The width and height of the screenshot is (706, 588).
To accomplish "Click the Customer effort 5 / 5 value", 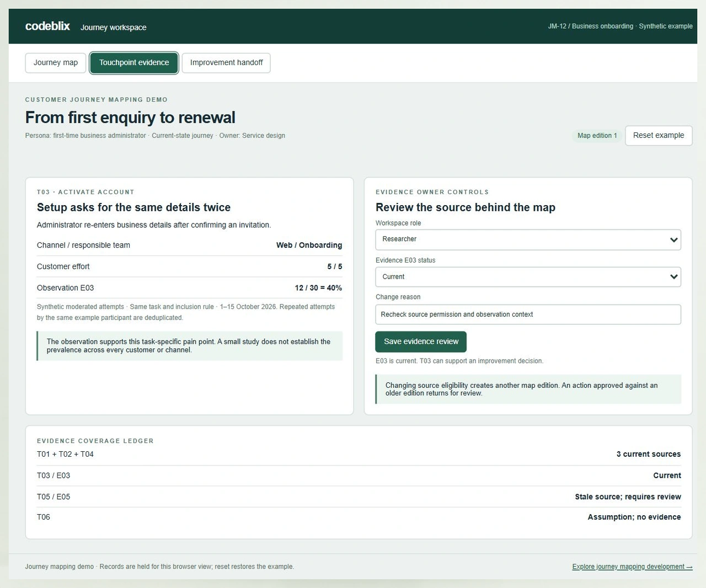I will [334, 266].
